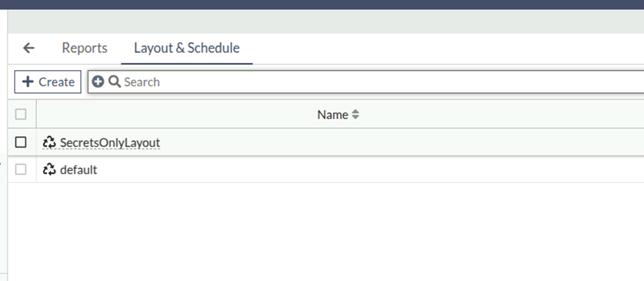Viewport: 644px width, 281px height.
Task: Go back using the left arrow icon
Action: coord(28,48)
